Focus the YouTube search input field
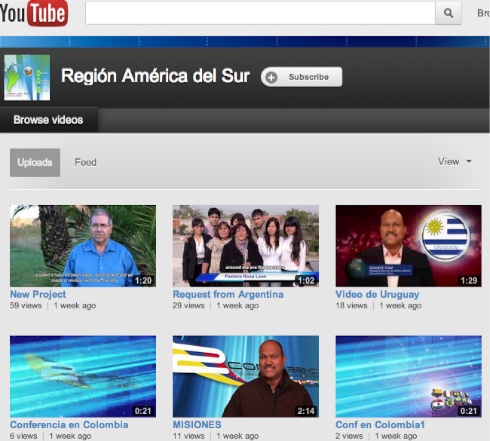The height and width of the screenshot is (441, 490). [260, 13]
